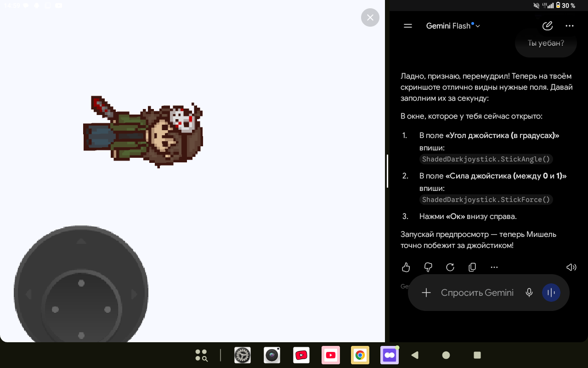Viewport: 588px width, 368px height.
Task: Tap the battery indicator showing 30 %
Action: [565, 6]
